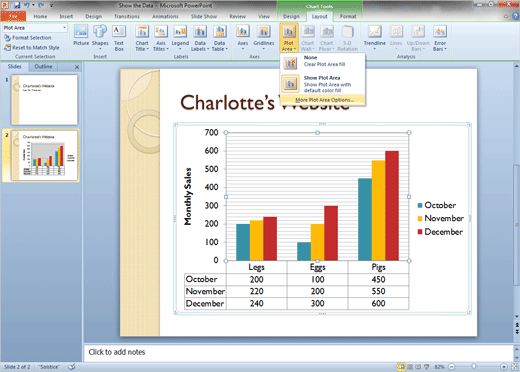Open the Data Table options

(x=220, y=38)
